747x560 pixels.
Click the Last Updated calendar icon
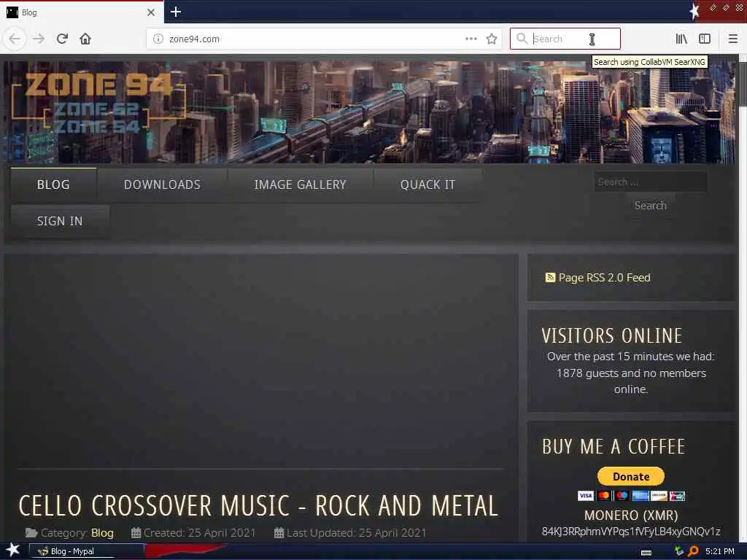pyautogui.click(x=279, y=533)
